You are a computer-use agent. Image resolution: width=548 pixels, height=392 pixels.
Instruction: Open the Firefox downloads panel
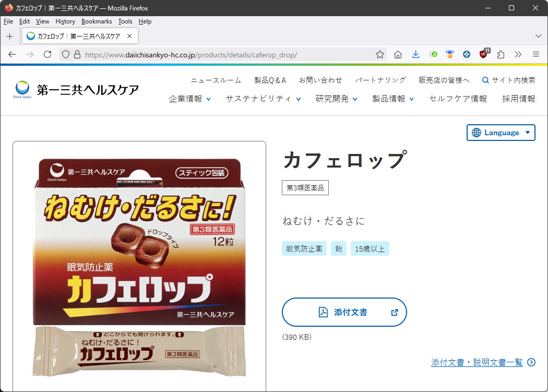(x=415, y=54)
